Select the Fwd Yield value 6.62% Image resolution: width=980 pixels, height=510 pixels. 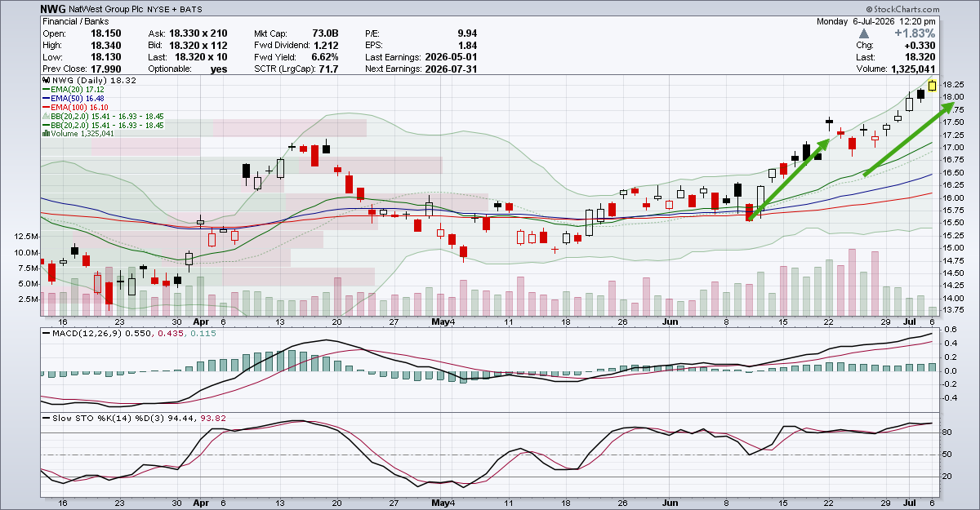point(325,57)
